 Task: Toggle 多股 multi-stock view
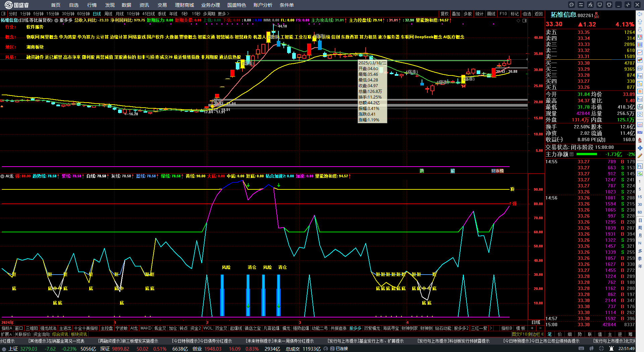coord(468,14)
